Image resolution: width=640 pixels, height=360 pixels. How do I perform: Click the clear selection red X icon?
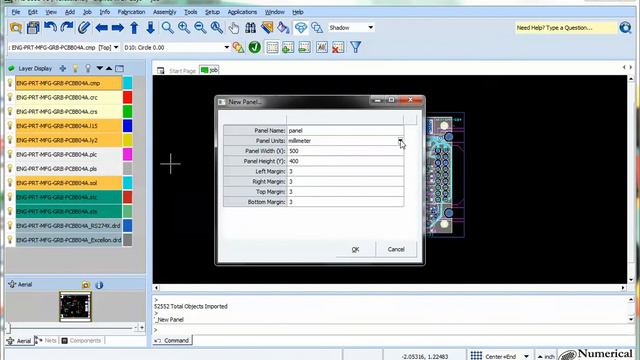[x=338, y=47]
